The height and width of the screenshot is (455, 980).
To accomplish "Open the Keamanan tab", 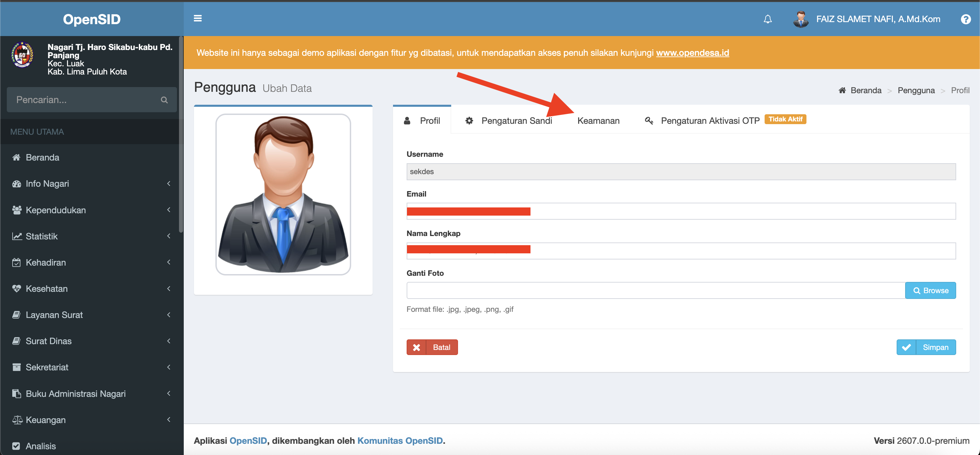I will (598, 120).
